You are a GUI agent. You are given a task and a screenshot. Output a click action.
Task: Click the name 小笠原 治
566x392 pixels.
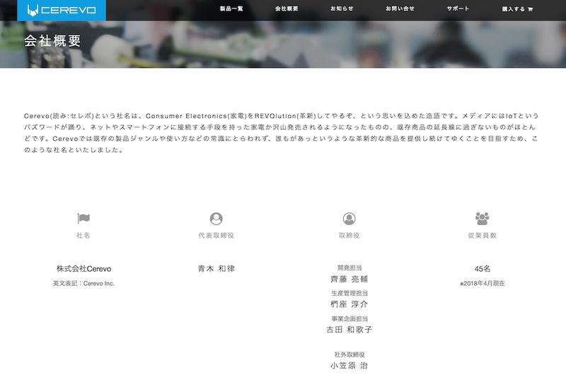pyautogui.click(x=349, y=366)
